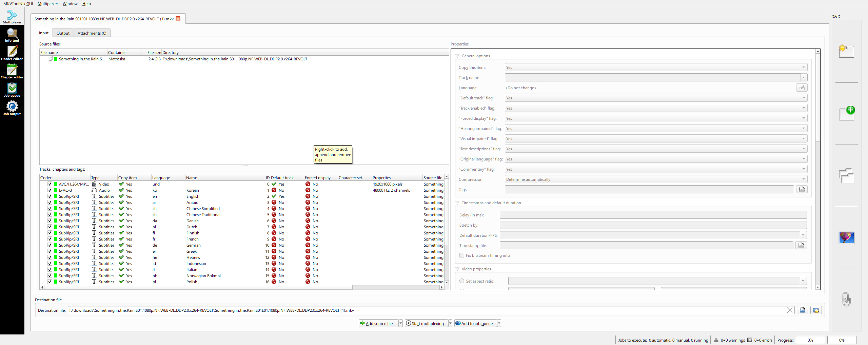The height and width of the screenshot is (345, 868).
Task: Click the balloon picture icon in D&D panel
Action: click(x=847, y=237)
